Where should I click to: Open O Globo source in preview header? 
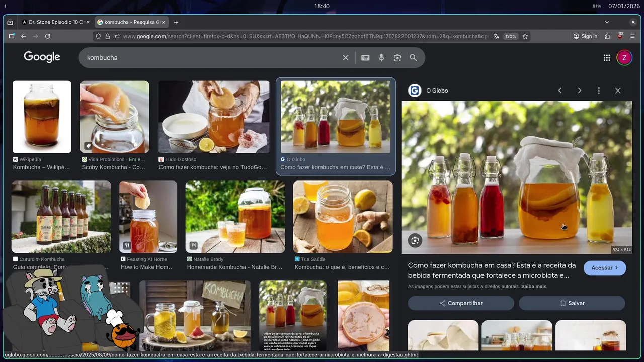point(428,90)
